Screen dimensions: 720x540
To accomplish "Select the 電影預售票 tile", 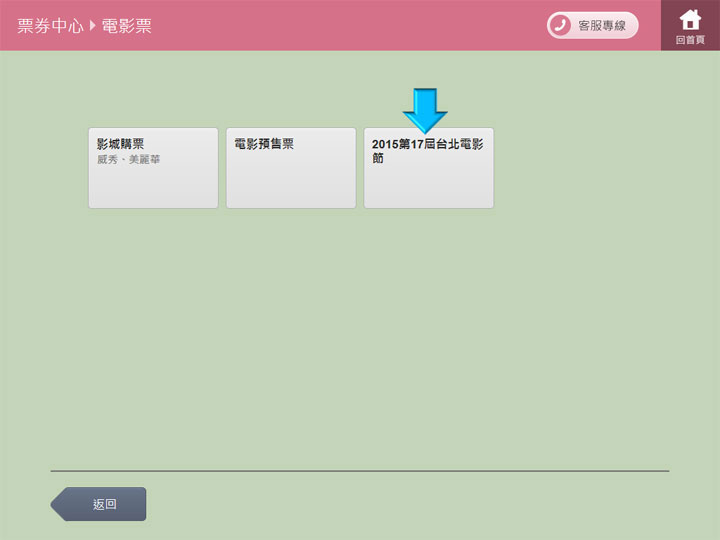I will (x=291, y=168).
